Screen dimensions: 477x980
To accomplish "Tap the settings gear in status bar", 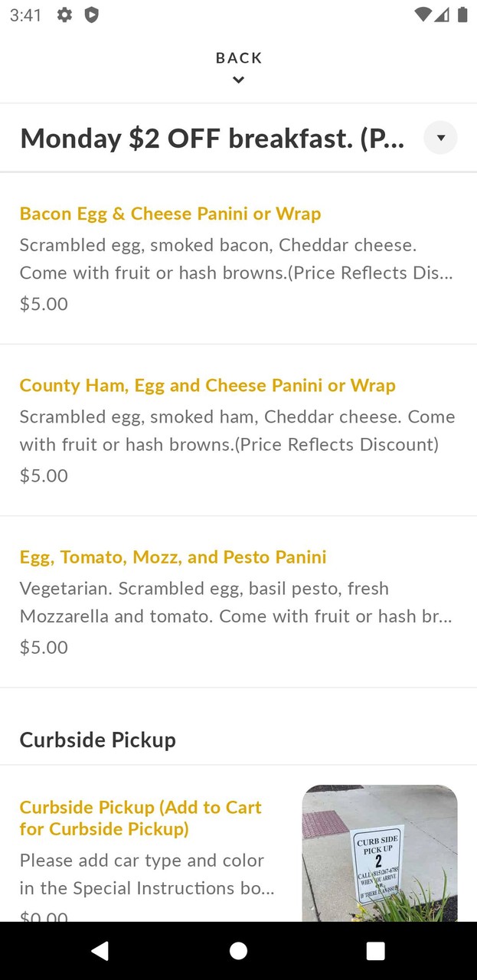I will point(65,15).
